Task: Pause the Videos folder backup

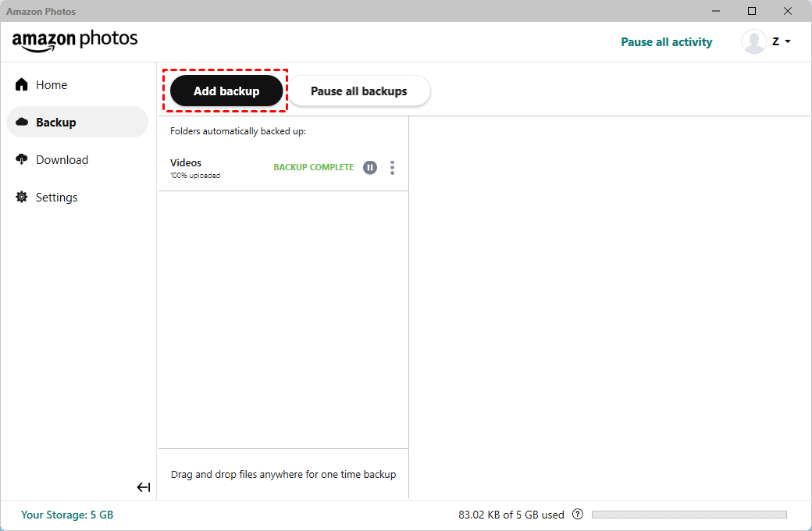Action: (x=370, y=167)
